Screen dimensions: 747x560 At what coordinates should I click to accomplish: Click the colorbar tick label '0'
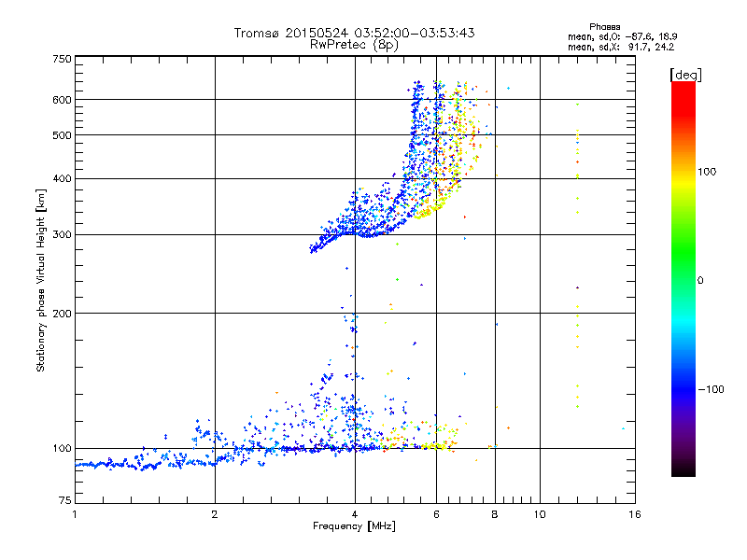tap(700, 281)
